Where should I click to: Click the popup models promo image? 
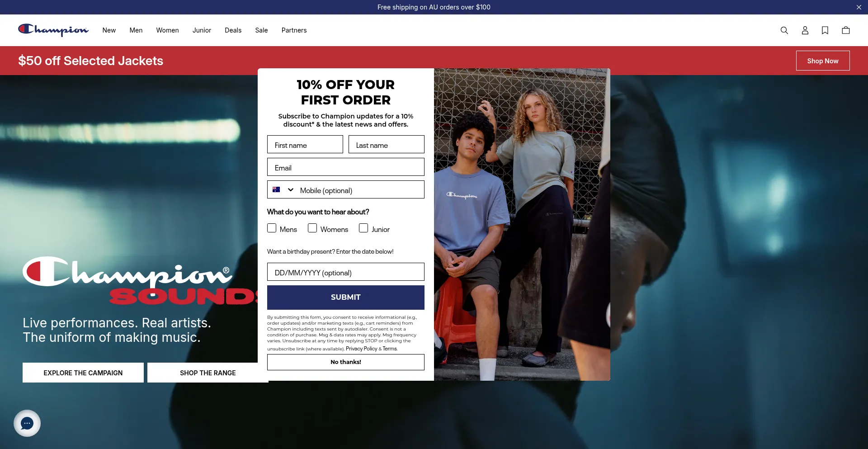(522, 224)
